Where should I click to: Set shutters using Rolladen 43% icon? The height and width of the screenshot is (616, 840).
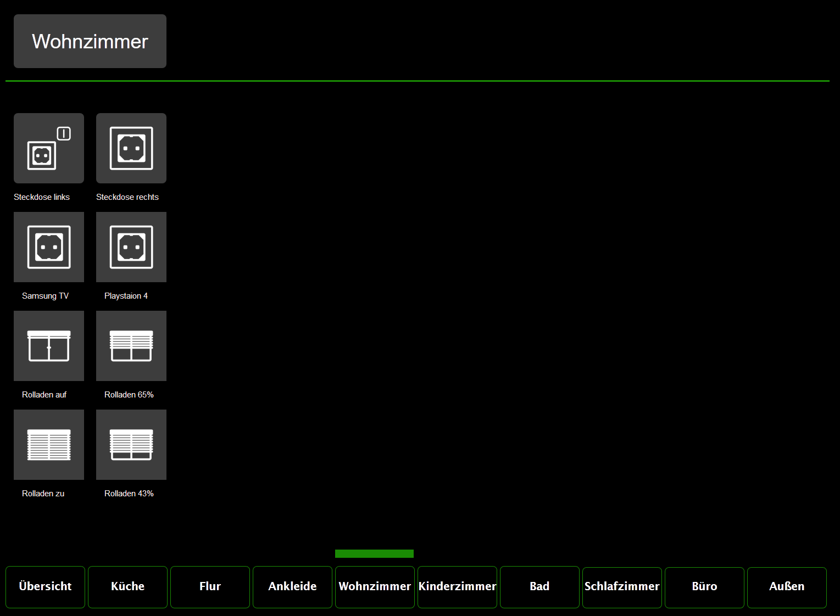pos(131,445)
